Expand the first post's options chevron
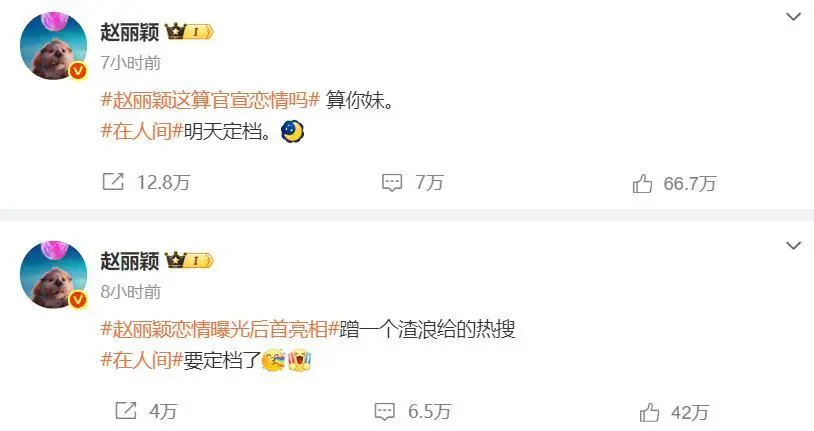814x431 pixels. [793, 17]
